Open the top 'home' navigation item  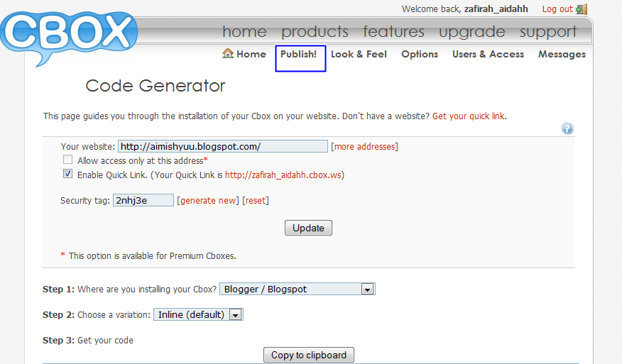(x=244, y=31)
